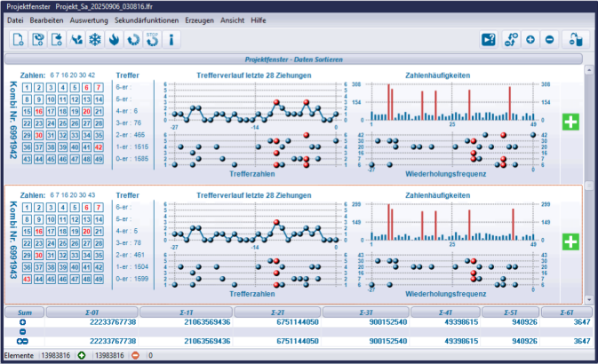Click the Σ-5T column header
598x364 pixels.
(510, 313)
